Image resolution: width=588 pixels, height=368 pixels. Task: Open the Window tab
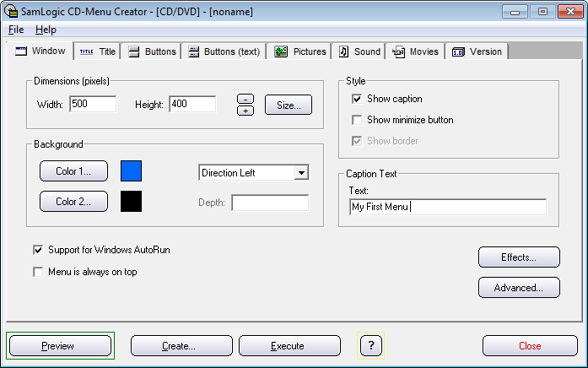(x=40, y=51)
